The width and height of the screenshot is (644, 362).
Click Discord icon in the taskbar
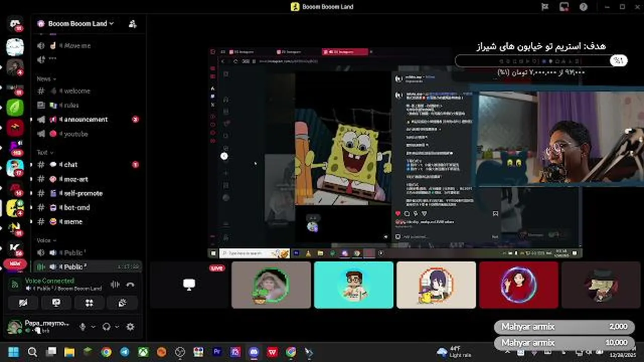pos(254,352)
